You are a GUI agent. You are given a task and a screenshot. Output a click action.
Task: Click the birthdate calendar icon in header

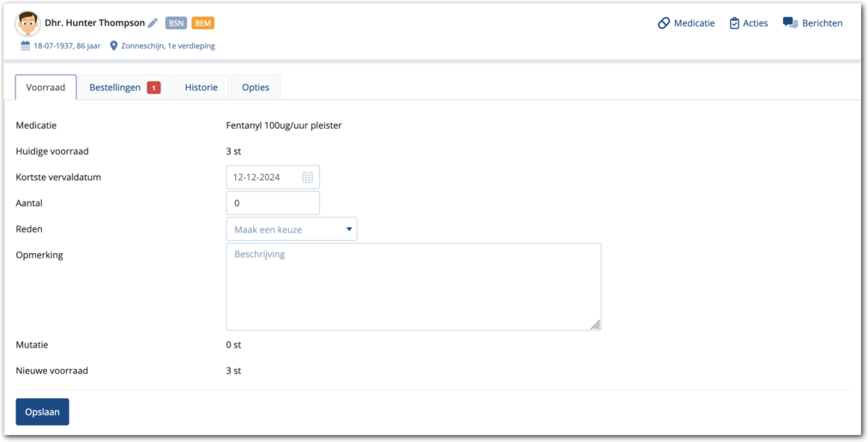pyautogui.click(x=26, y=45)
